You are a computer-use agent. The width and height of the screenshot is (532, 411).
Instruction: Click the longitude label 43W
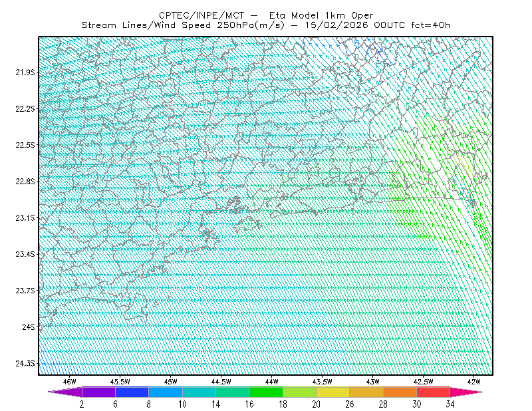tap(373, 382)
